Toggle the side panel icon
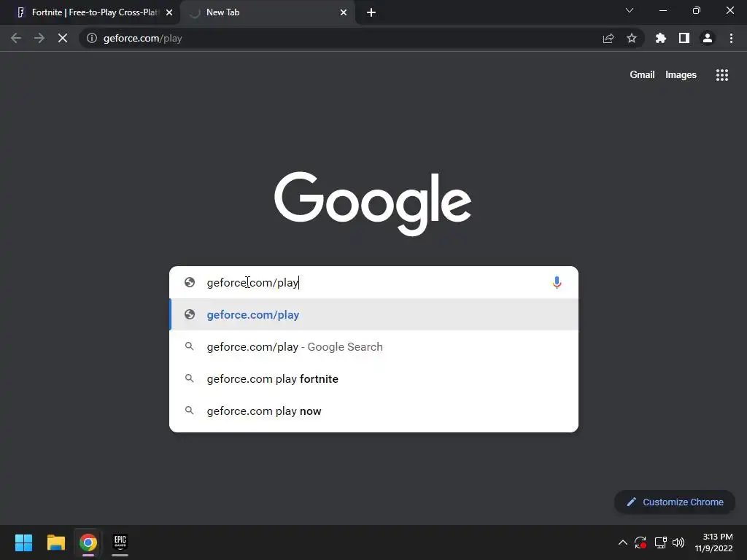The height and width of the screenshot is (560, 747). click(x=684, y=38)
